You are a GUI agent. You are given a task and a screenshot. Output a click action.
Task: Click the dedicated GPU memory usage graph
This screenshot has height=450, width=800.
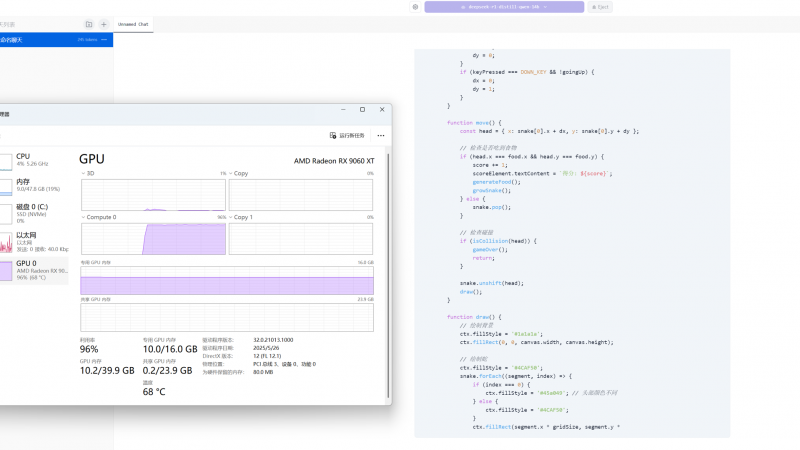click(226, 280)
